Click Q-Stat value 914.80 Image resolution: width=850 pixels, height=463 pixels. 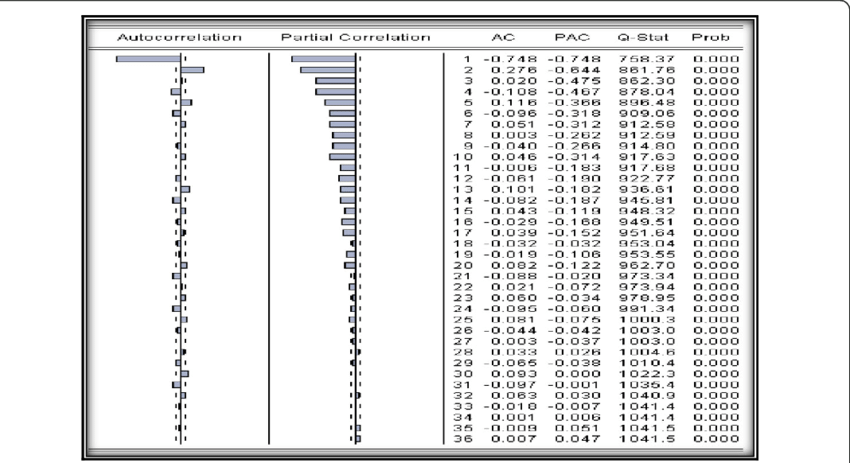coord(647,146)
